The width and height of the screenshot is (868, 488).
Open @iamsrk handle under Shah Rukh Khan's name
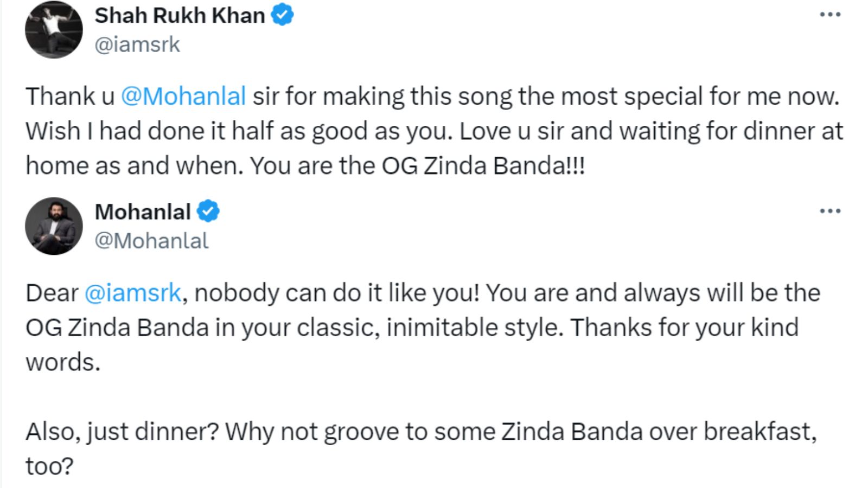click(137, 44)
